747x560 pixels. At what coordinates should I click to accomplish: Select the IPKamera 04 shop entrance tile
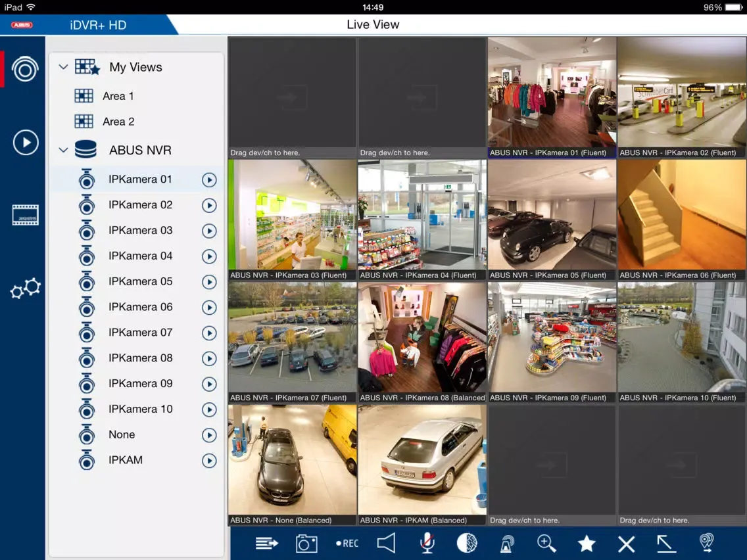[x=422, y=220]
